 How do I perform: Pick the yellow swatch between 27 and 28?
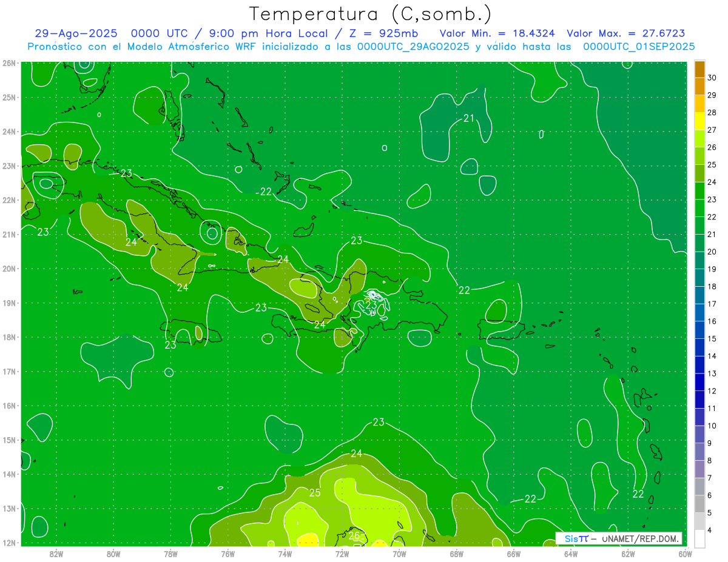coord(699,121)
